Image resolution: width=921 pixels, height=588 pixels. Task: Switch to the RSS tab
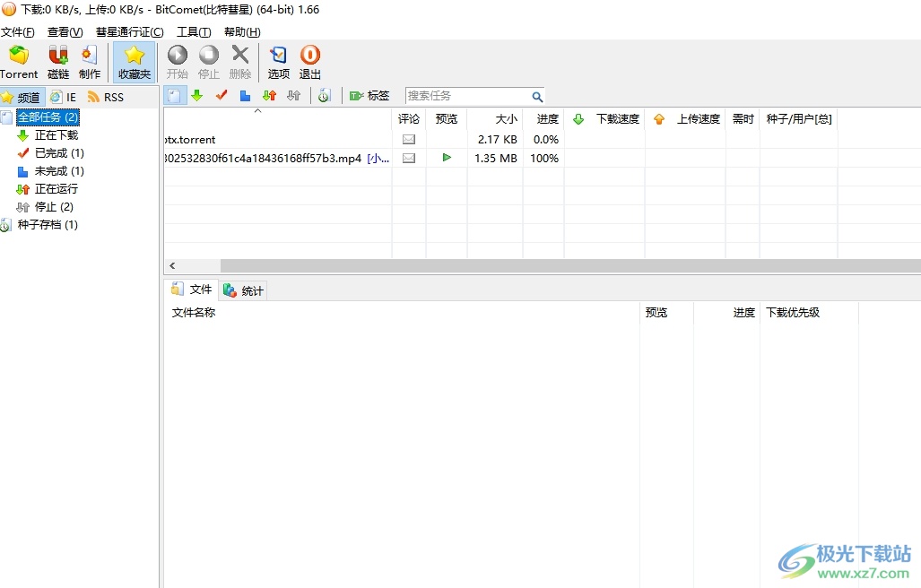point(106,97)
